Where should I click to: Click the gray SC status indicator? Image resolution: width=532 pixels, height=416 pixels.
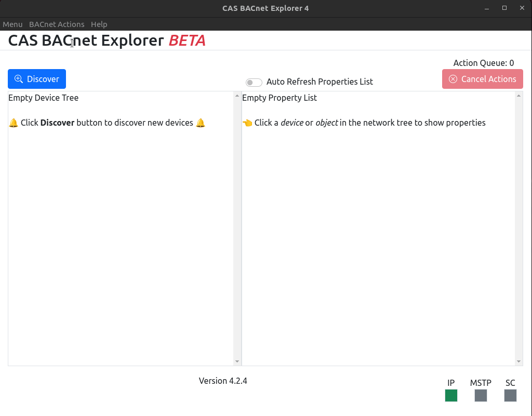pos(510,395)
